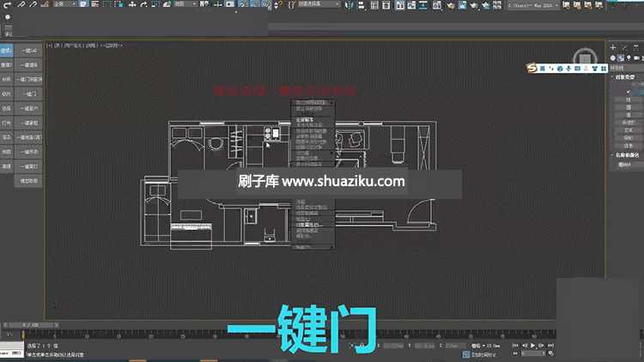Screen dimensions: 644x362
Task: Collapse the 对象类型 rollout
Action: pos(624,76)
